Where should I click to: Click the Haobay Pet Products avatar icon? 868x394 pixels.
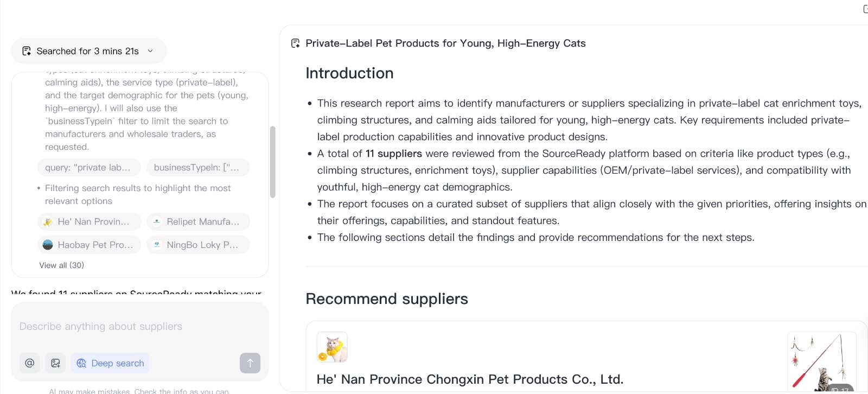coord(48,245)
